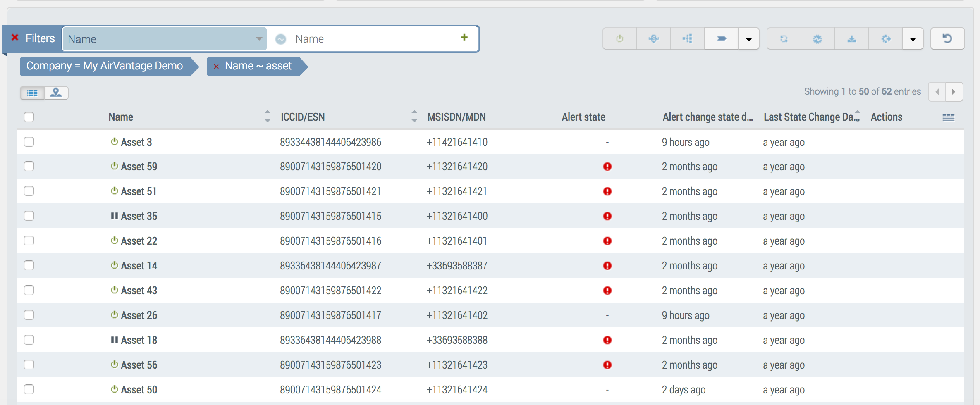
Task: Click the download install toolbar icon
Action: tap(851, 39)
